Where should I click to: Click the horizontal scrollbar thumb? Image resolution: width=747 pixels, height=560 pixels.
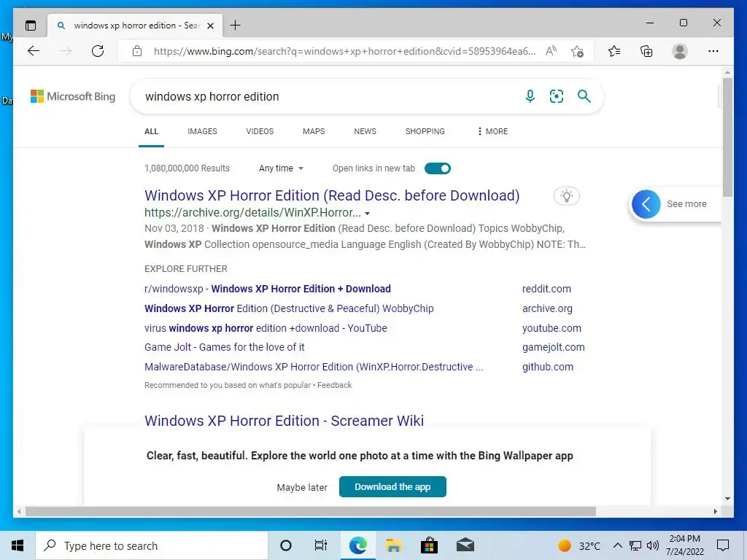[x=310, y=511]
